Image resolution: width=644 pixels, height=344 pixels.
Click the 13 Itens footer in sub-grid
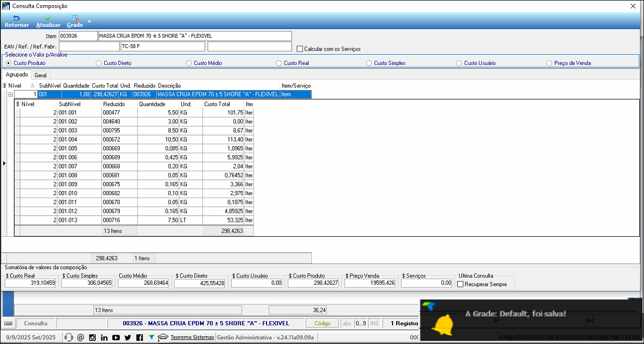(119, 231)
